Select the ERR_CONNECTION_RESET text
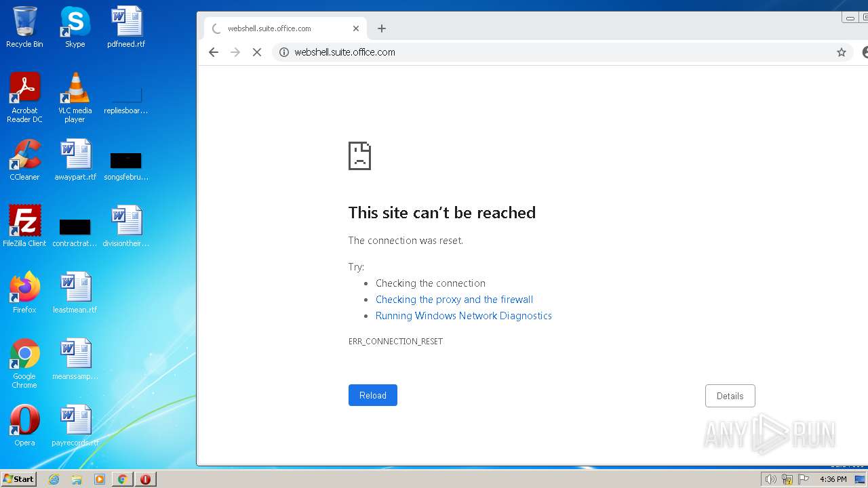The width and height of the screenshot is (868, 488). [x=395, y=342]
